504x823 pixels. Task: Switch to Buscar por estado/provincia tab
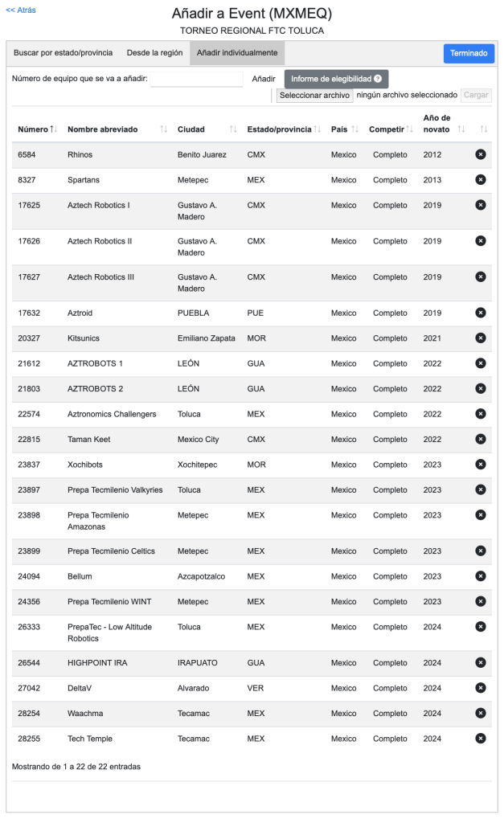(x=63, y=53)
